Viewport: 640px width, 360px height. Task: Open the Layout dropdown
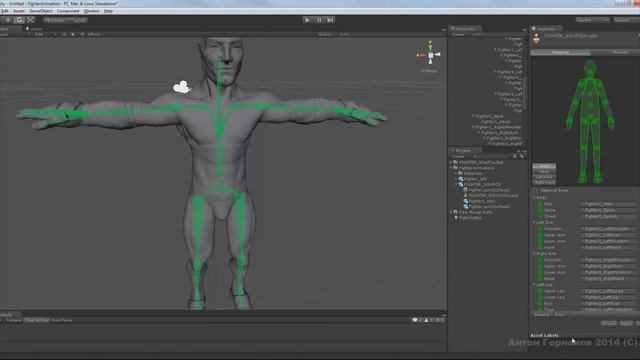(627, 20)
